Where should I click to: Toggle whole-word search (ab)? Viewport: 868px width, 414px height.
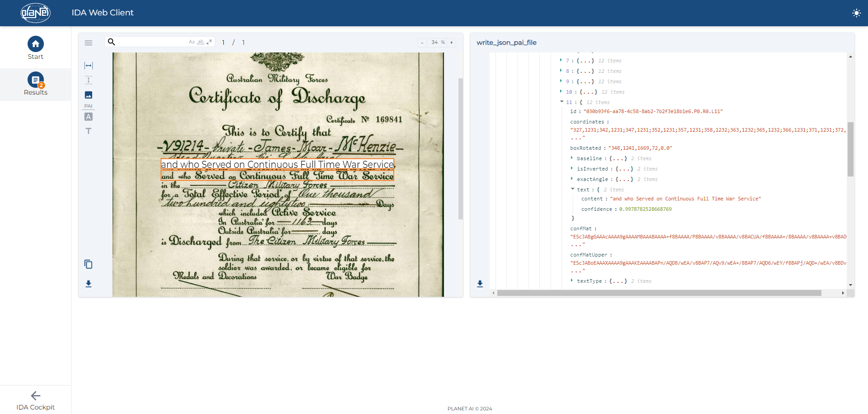[x=200, y=42]
